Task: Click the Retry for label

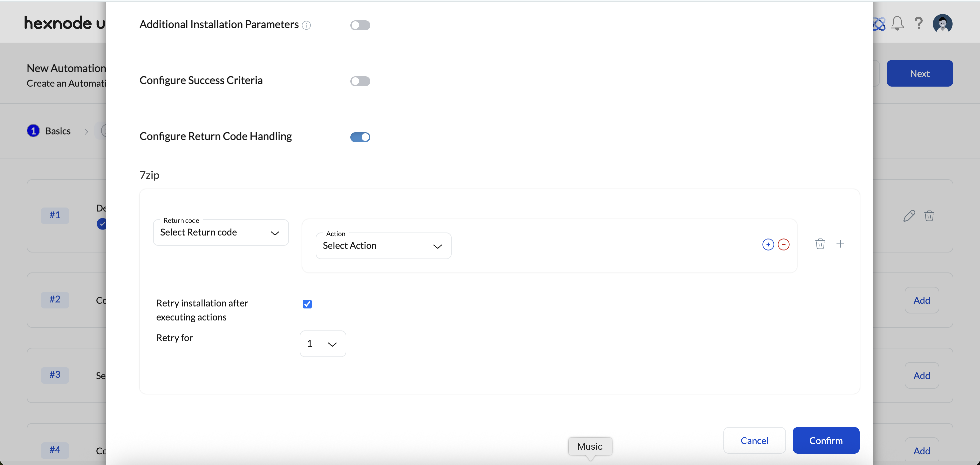Action: pos(174,338)
